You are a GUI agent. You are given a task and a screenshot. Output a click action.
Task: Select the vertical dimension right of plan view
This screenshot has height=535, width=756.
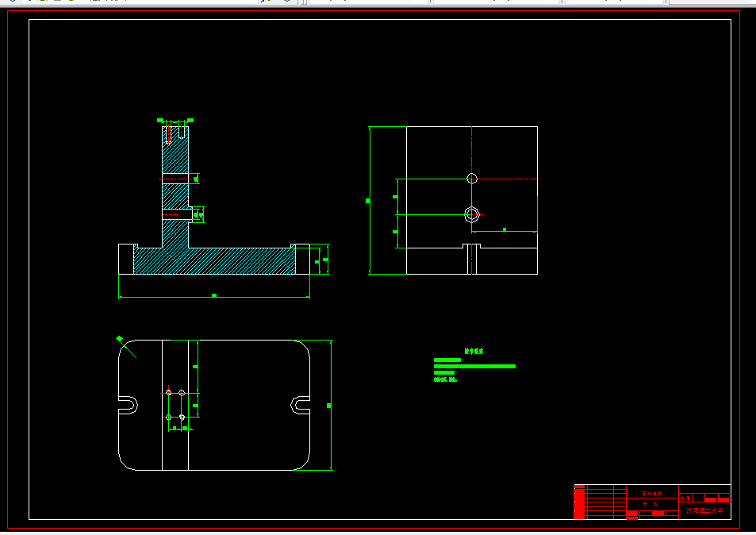point(331,406)
